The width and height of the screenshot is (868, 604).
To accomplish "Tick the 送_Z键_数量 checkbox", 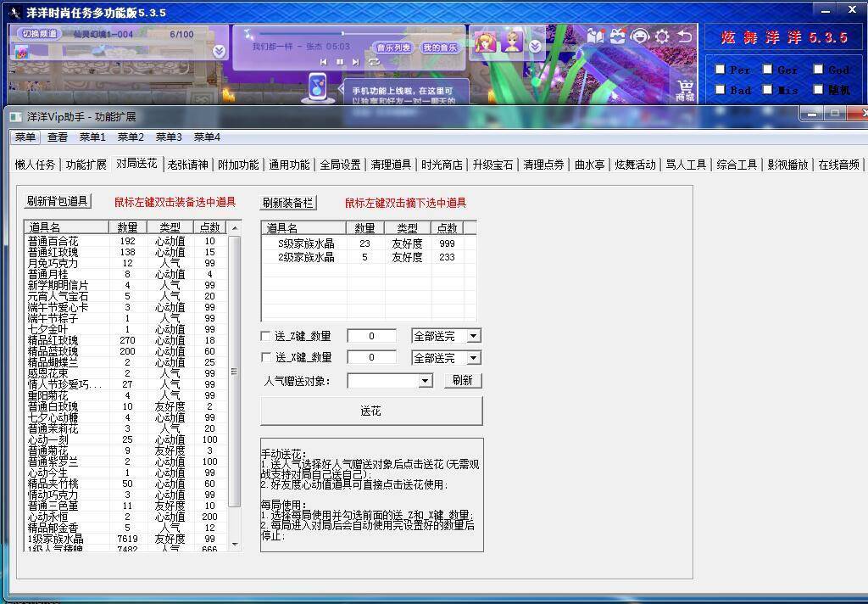I will pos(265,336).
